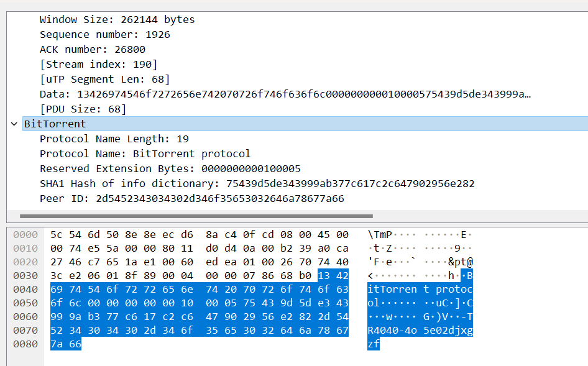The image size is (588, 366).
Task: Select the 'ACK number: 26800' row
Action: [x=93, y=50]
